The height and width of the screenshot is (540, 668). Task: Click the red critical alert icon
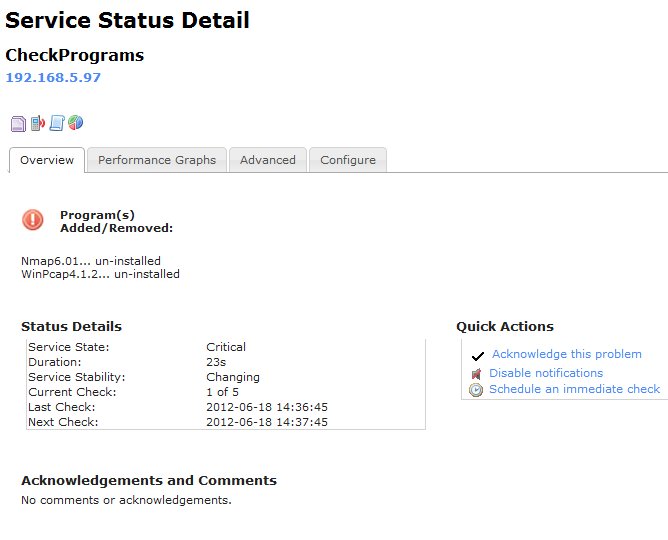[33, 219]
